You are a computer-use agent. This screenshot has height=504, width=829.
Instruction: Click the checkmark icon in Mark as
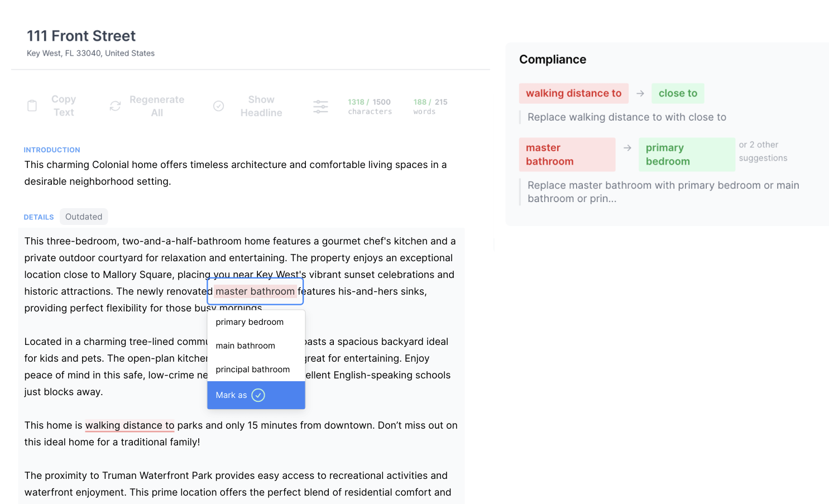[258, 395]
